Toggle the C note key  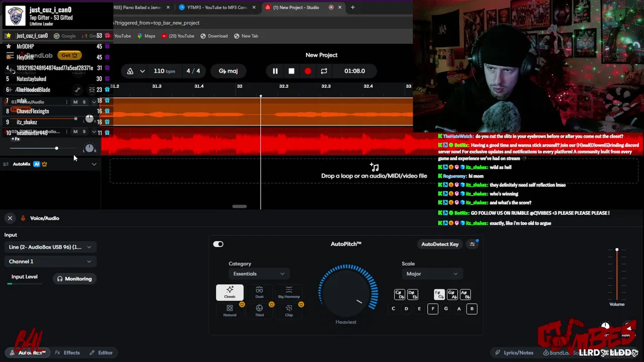[393, 309]
